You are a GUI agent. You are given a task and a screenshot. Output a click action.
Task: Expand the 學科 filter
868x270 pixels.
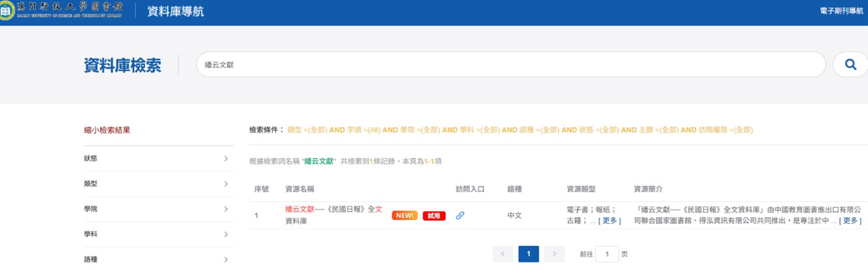[x=159, y=235]
